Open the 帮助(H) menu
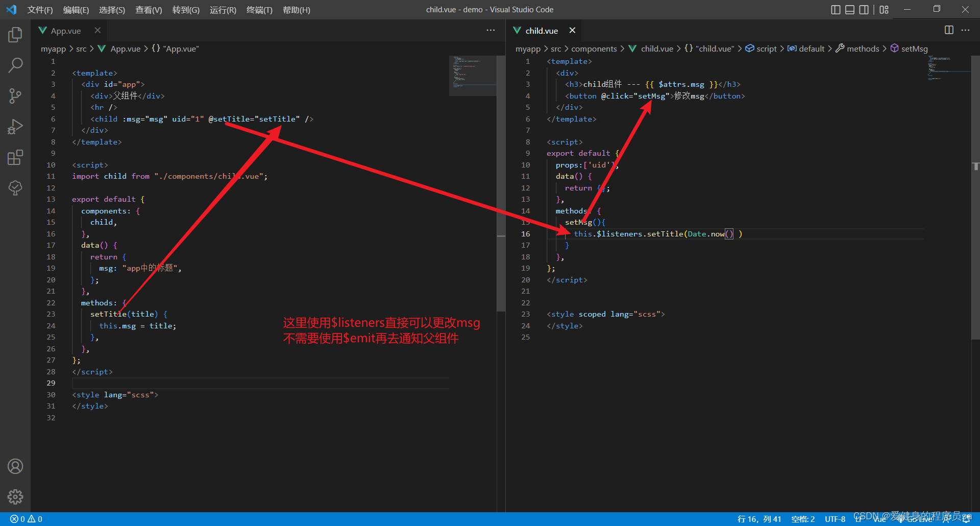Screen dimensions: 980x526 pyautogui.click(x=297, y=10)
